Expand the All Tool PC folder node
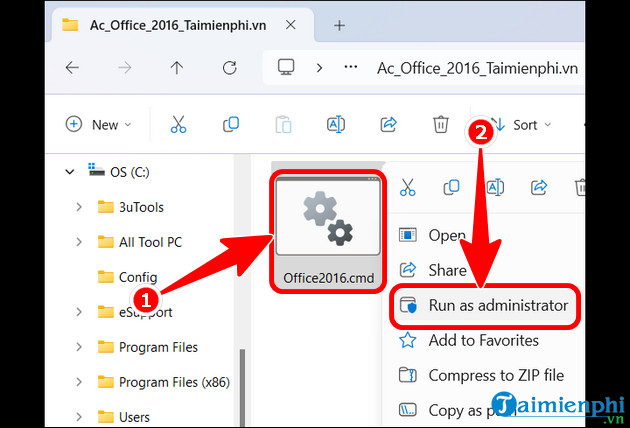630x428 pixels. 79,242
